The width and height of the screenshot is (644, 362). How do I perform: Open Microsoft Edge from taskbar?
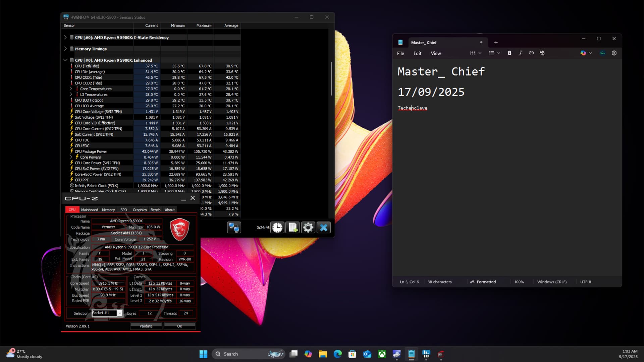pos(338,354)
